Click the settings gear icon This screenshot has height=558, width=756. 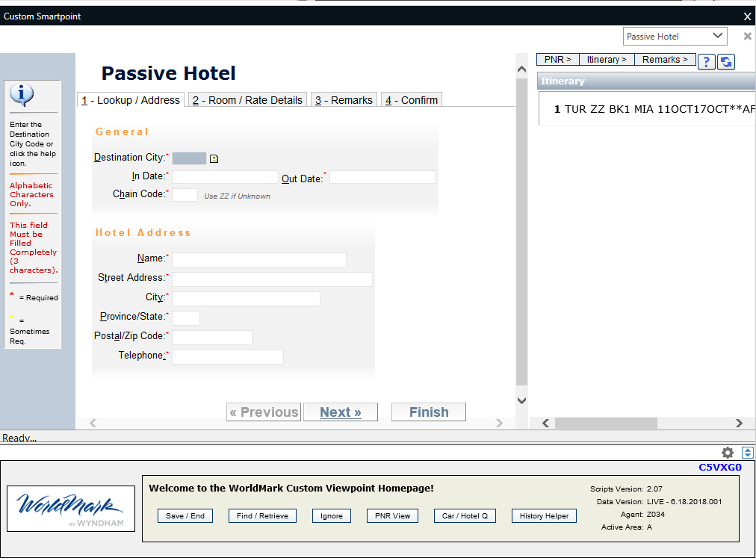point(728,452)
